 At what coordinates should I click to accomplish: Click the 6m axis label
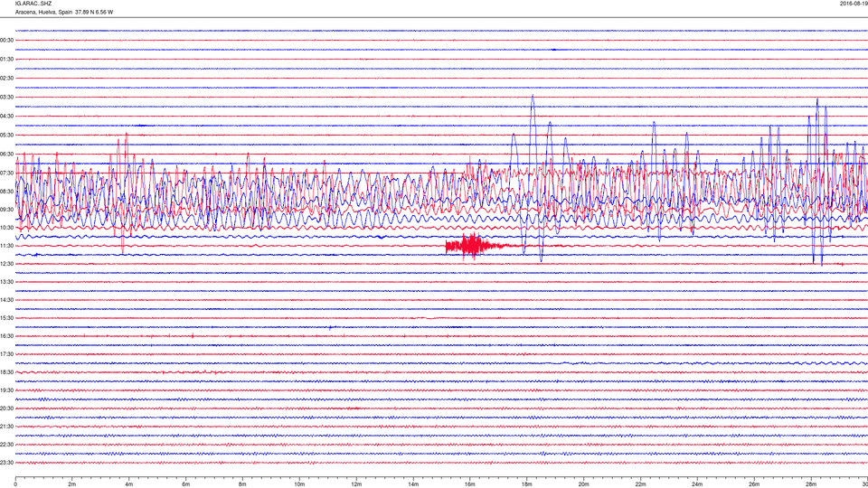pos(186,484)
